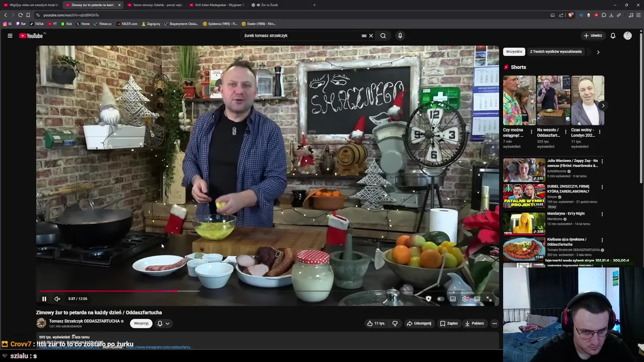Screen dimensions: 644x362
Task: Switch player to theater mode
Action: click(477, 299)
